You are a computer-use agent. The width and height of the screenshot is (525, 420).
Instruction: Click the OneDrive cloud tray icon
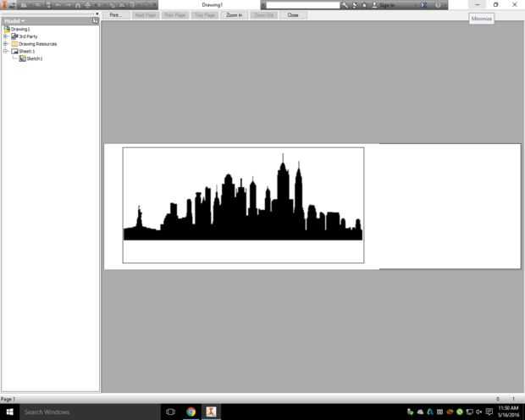pos(420,412)
